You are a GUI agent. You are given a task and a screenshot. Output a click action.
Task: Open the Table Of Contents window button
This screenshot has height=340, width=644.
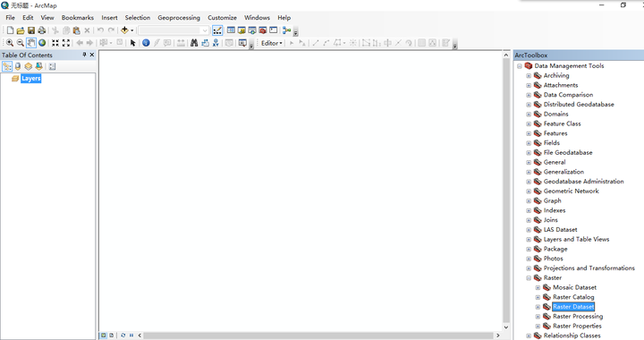pyautogui.click(x=231, y=30)
